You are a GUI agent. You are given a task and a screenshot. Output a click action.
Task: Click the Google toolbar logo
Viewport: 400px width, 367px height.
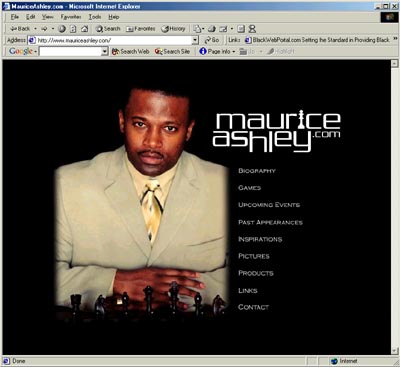point(21,51)
